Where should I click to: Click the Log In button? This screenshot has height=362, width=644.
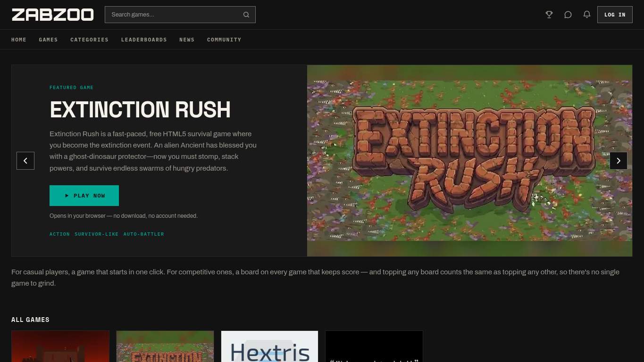(615, 15)
